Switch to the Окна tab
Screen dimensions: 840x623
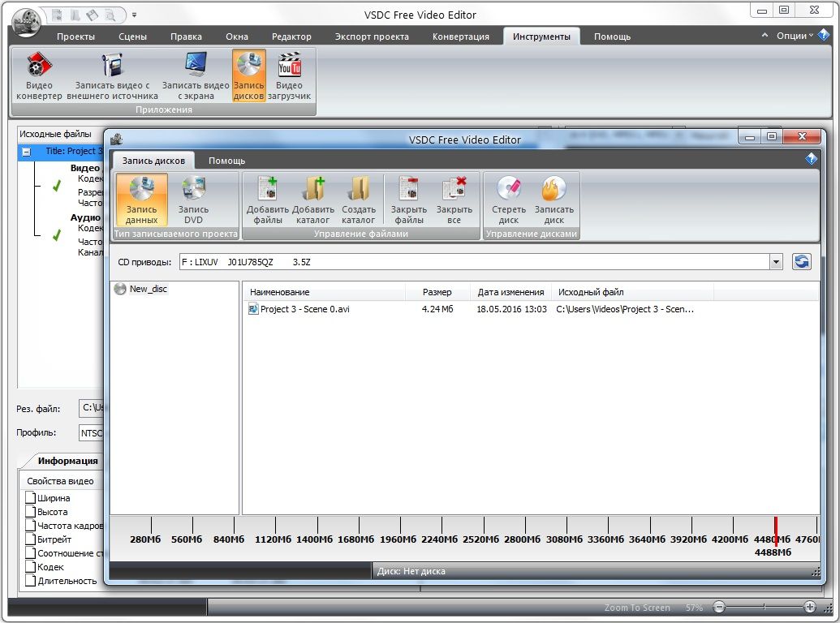[237, 37]
